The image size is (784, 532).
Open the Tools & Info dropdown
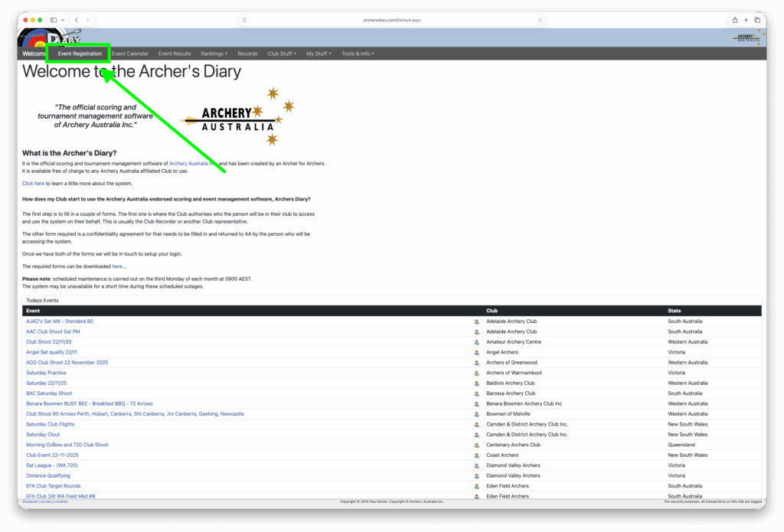(358, 54)
